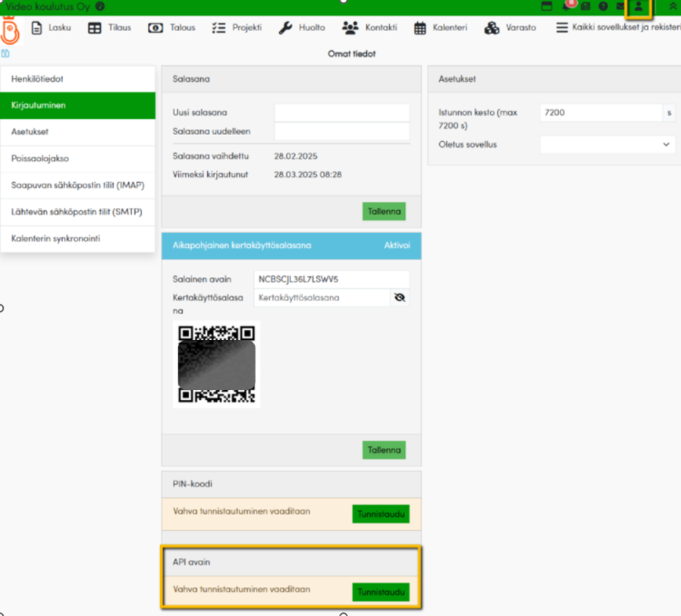Click the Istunnon kesto input field
The image size is (681, 616).
[601, 113]
